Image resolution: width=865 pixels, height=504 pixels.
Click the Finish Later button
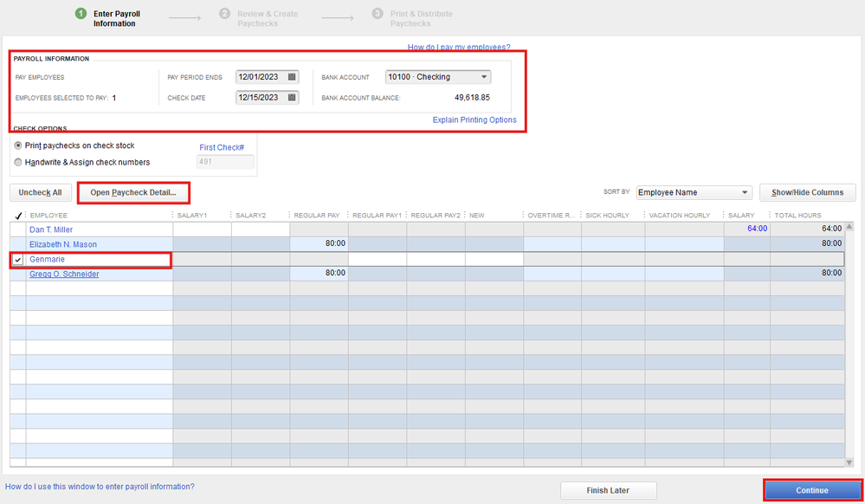click(x=608, y=490)
